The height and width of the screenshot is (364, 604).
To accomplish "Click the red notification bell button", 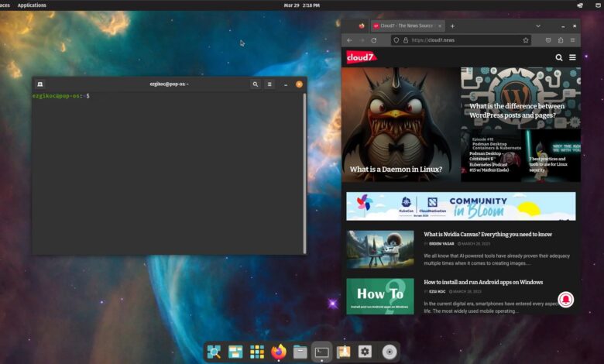I will [x=565, y=299].
